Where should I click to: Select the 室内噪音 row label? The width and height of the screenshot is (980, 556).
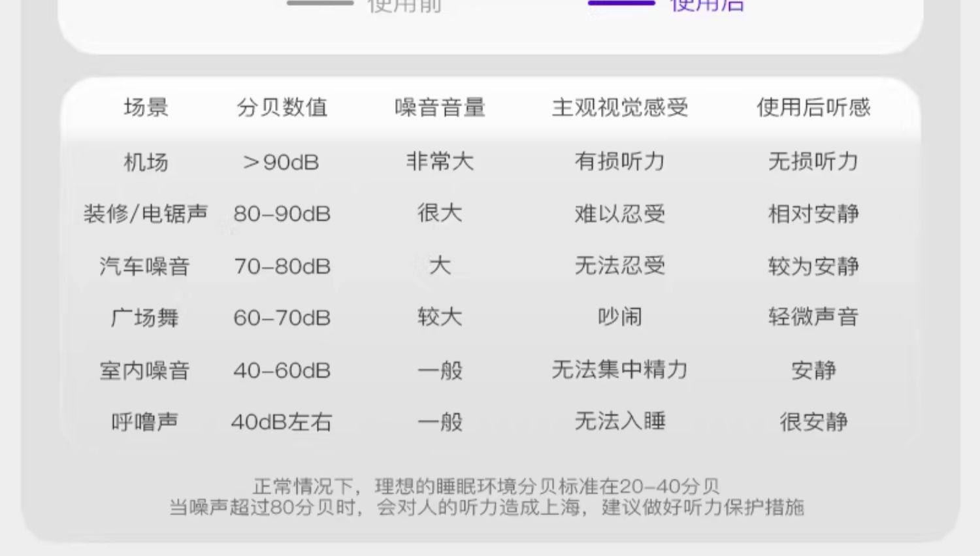pyautogui.click(x=144, y=370)
